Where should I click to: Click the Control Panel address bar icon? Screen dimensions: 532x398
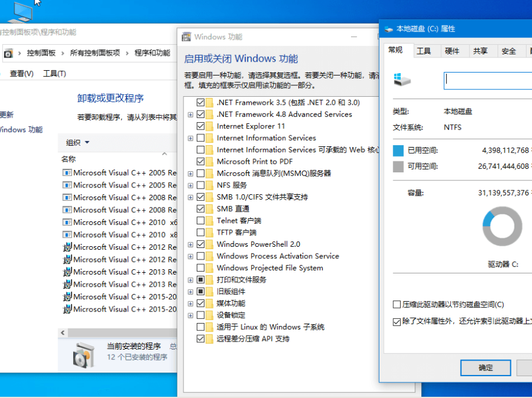tap(8, 53)
